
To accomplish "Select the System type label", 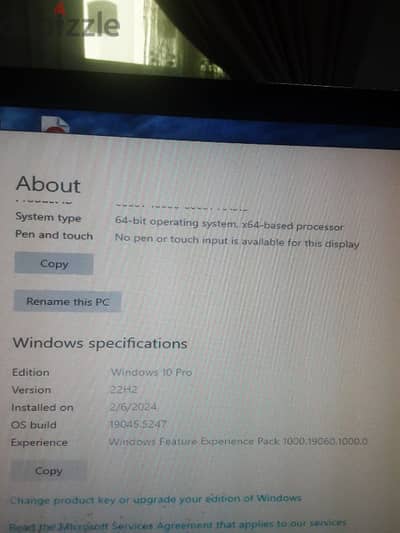I will tap(48, 217).
